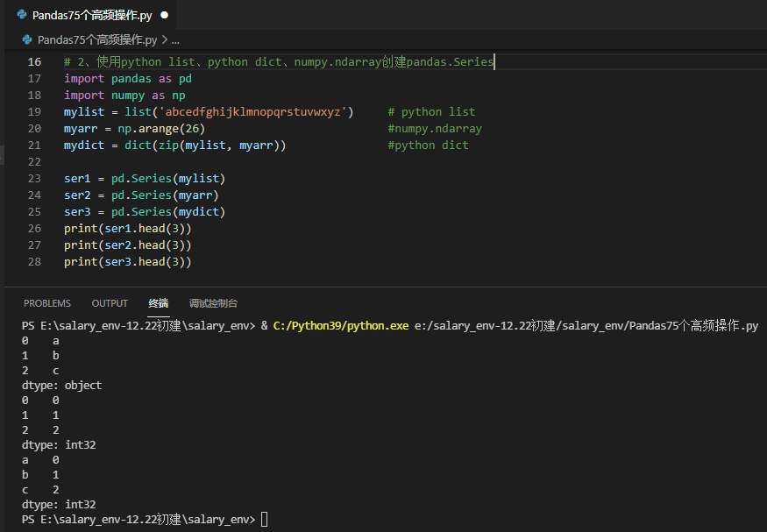Click line number 16 in the gutter
The height and width of the screenshot is (532, 767).
click(x=34, y=62)
